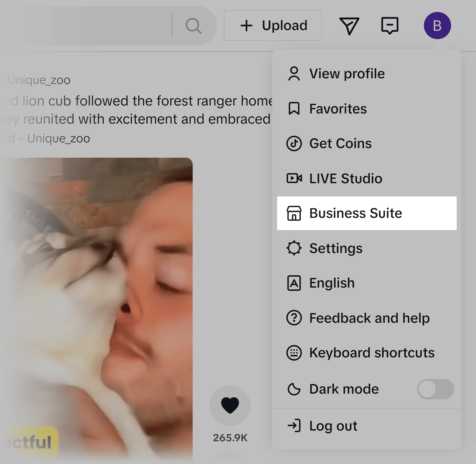
Task: Open the inbox notifications icon
Action: [390, 26]
